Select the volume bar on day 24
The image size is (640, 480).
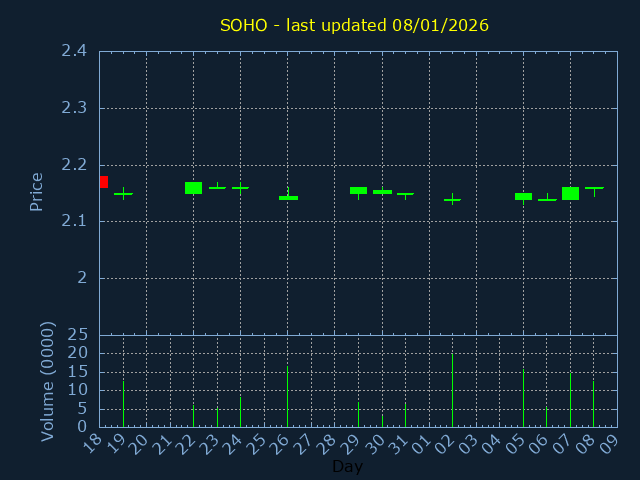(240, 411)
